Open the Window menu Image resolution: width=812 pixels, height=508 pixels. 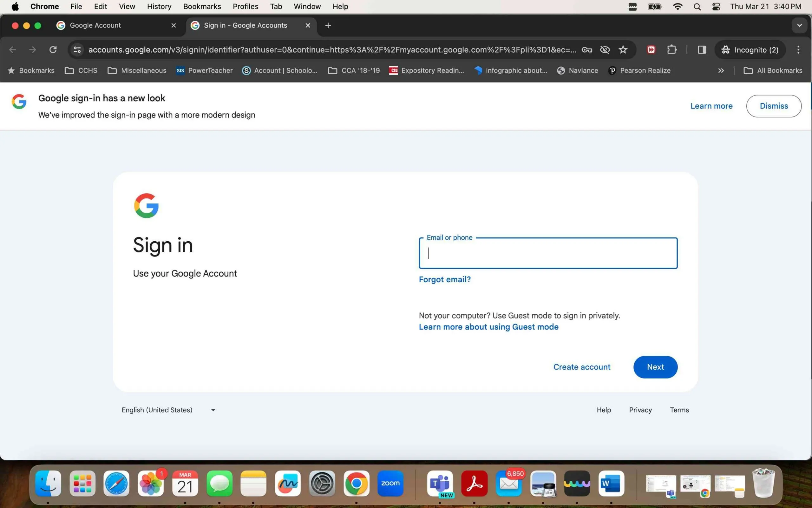click(x=307, y=6)
